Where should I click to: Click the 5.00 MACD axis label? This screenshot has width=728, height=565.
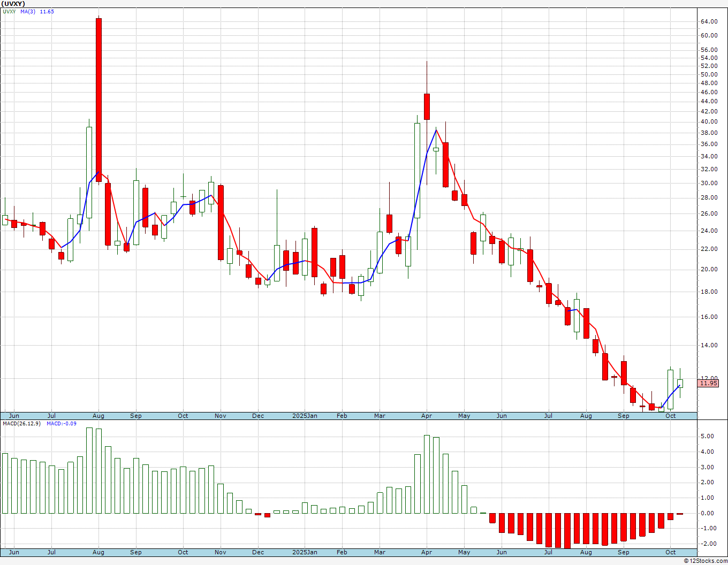click(x=708, y=436)
